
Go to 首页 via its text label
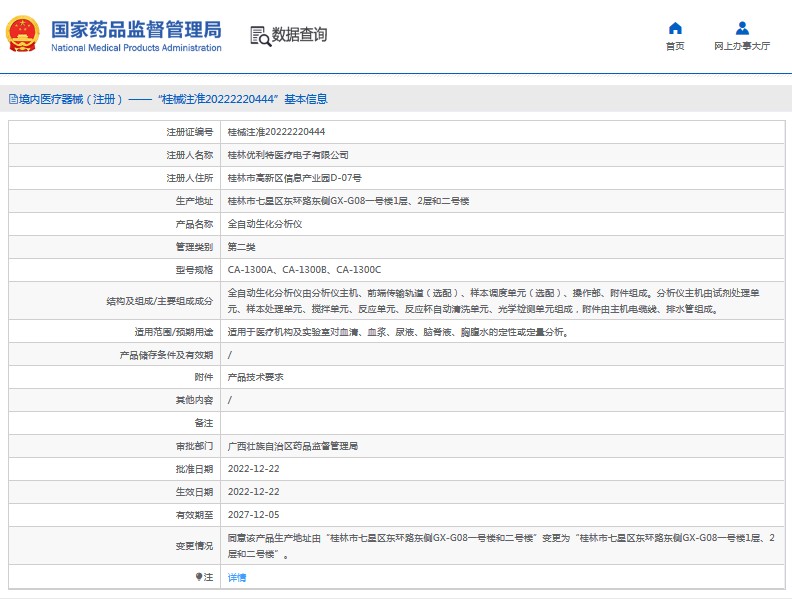[x=675, y=46]
